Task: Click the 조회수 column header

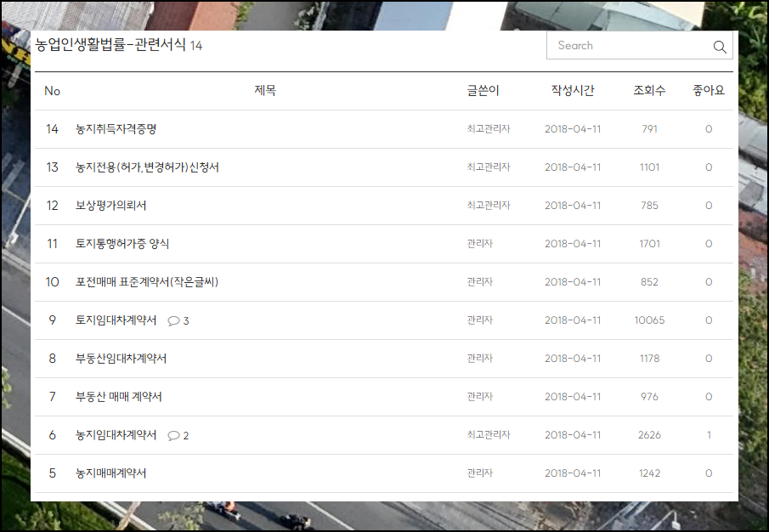Action: tap(649, 90)
